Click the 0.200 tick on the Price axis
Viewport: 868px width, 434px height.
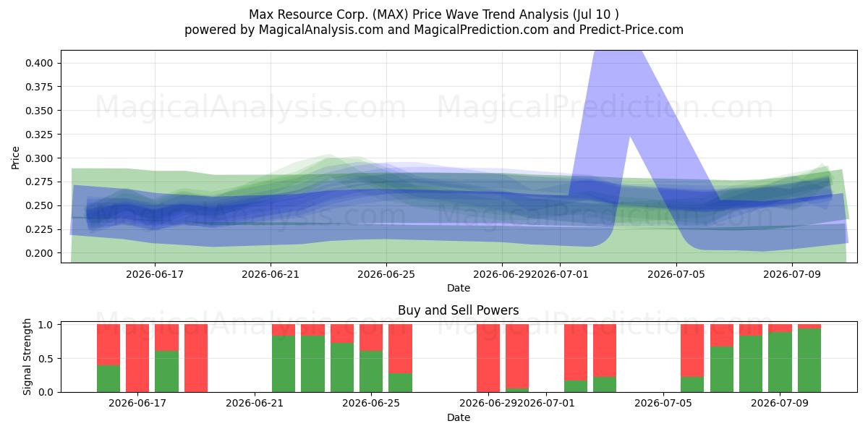coord(41,253)
